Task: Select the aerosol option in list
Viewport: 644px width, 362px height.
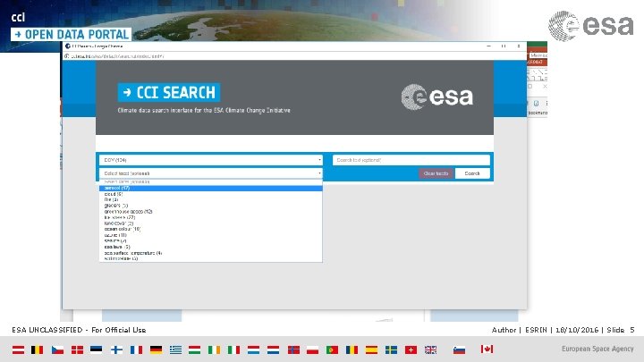Action: (211, 188)
